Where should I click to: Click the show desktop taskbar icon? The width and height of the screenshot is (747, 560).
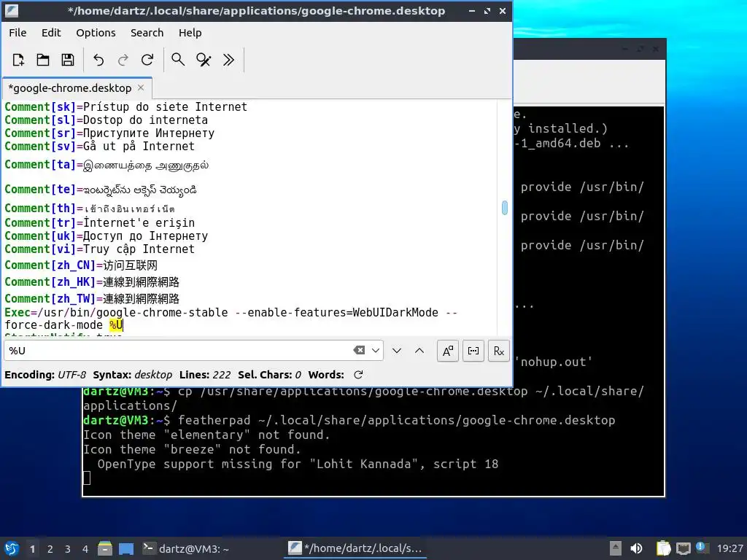[x=126, y=548]
